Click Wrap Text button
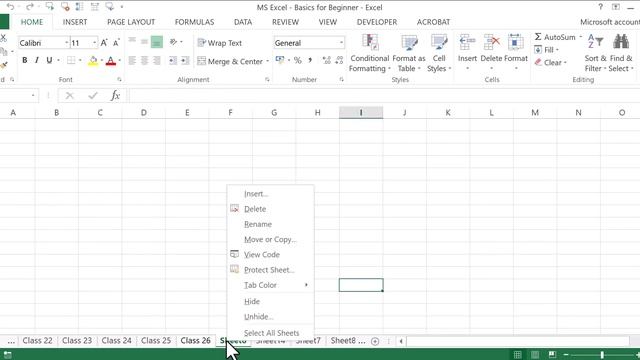The height and width of the screenshot is (360, 640). click(x=220, y=42)
